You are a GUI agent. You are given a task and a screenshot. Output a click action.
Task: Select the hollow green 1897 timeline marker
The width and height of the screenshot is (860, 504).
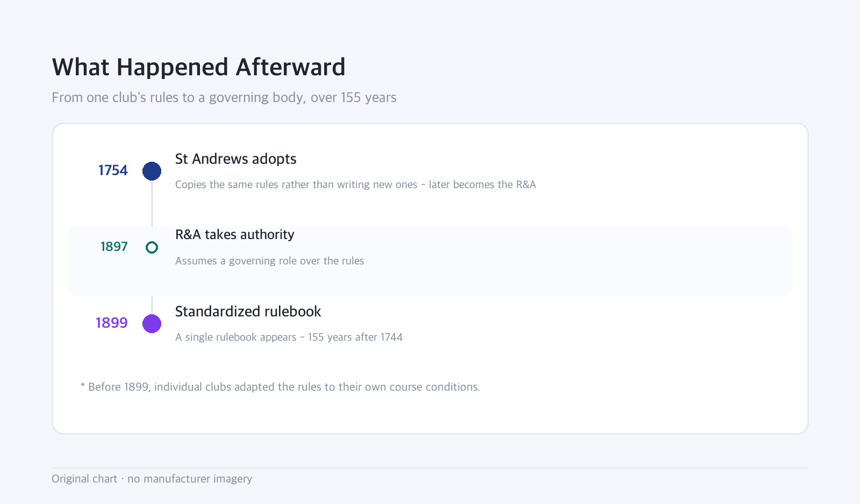click(152, 247)
